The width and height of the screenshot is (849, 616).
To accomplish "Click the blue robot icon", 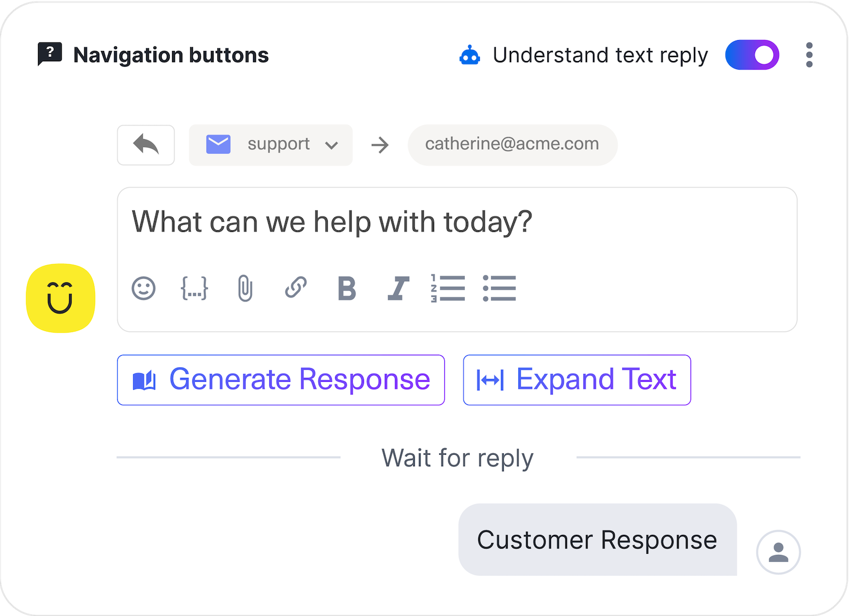I will point(470,55).
